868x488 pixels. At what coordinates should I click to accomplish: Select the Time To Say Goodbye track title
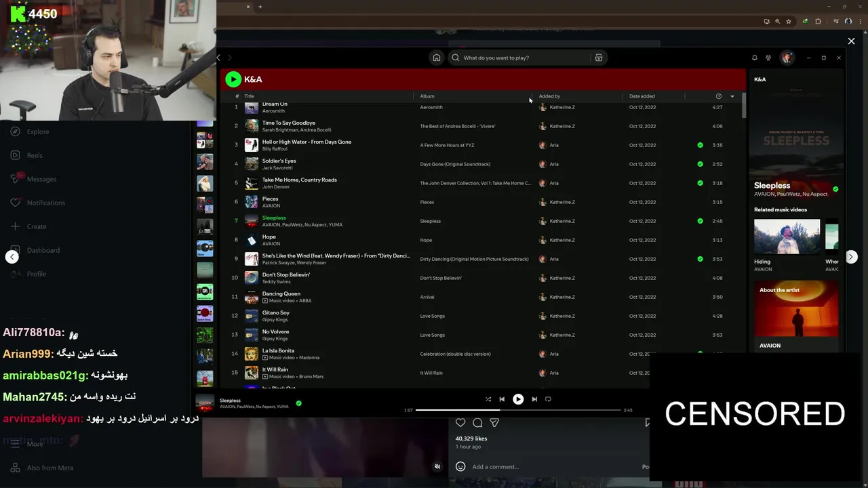(289, 123)
